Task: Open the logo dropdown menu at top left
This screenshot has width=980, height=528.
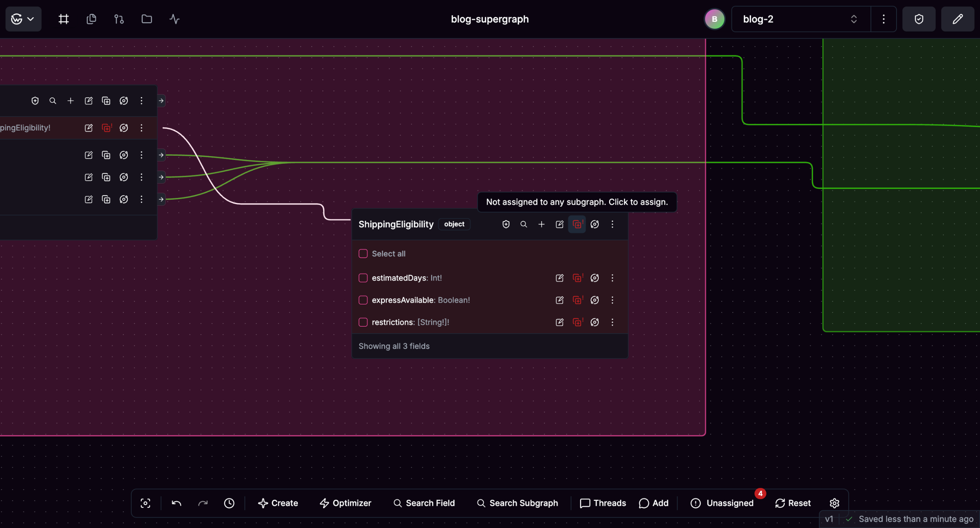Action: click(23, 19)
